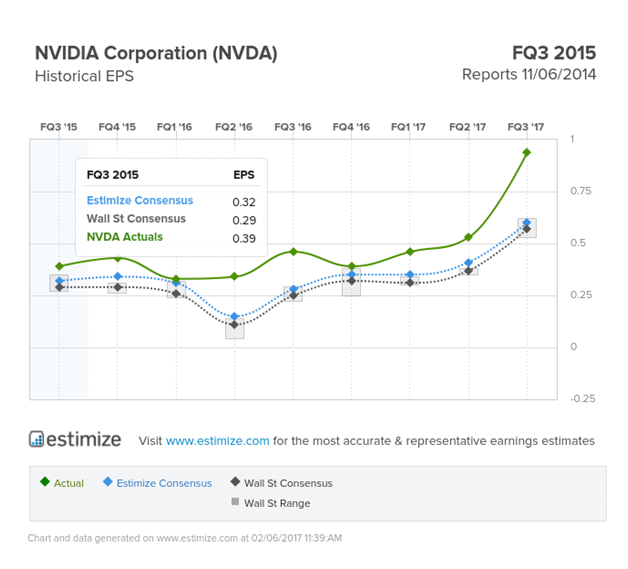Click the green Actual point at FQ3 '15

coord(59,266)
